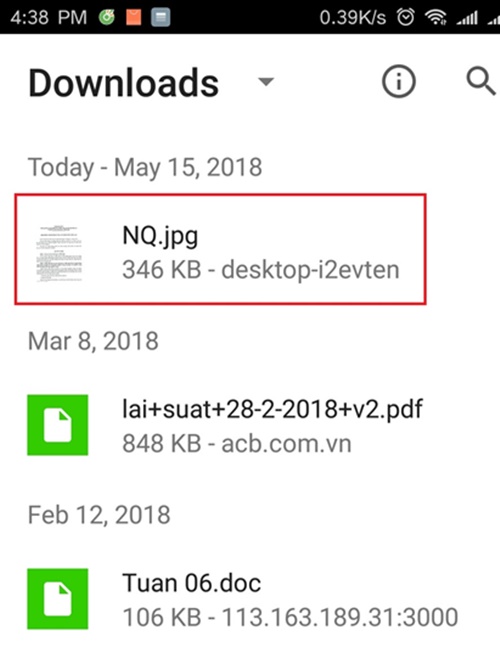This screenshot has width=500, height=669.
Task: Expand the Downloads dropdown arrow
Action: [266, 81]
